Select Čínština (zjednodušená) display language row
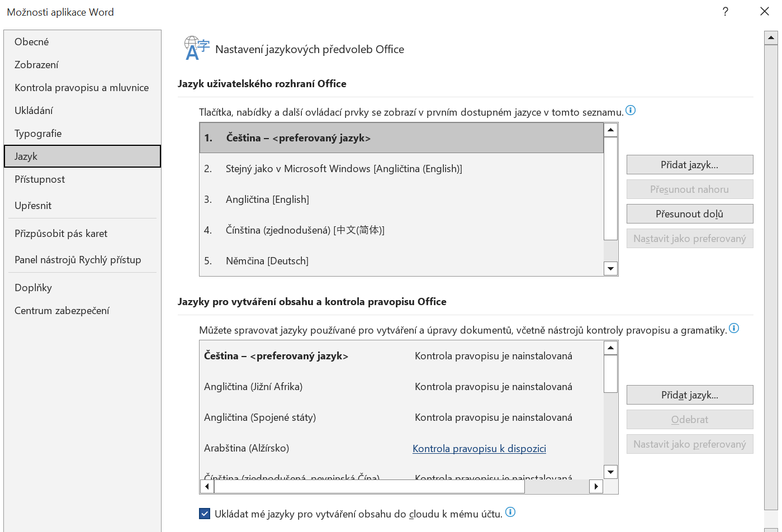This screenshot has width=782, height=532. (305, 230)
